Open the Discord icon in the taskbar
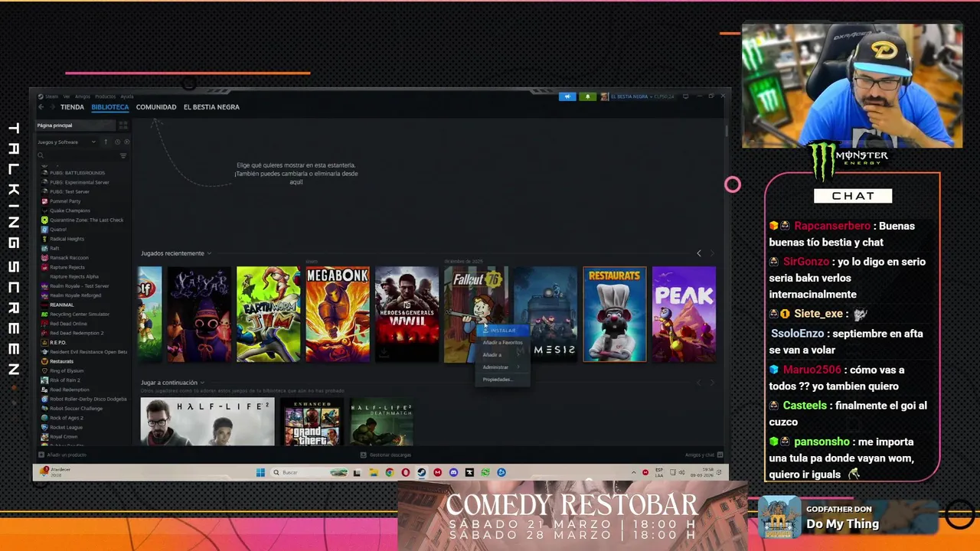 (x=453, y=472)
